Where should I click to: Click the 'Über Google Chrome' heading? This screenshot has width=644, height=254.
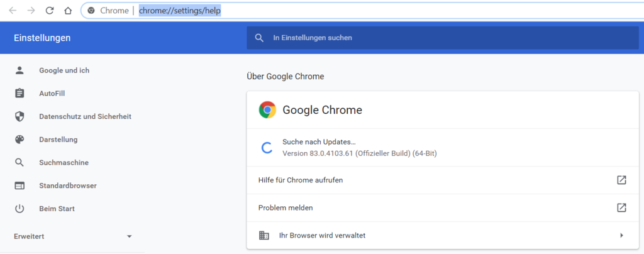(286, 76)
